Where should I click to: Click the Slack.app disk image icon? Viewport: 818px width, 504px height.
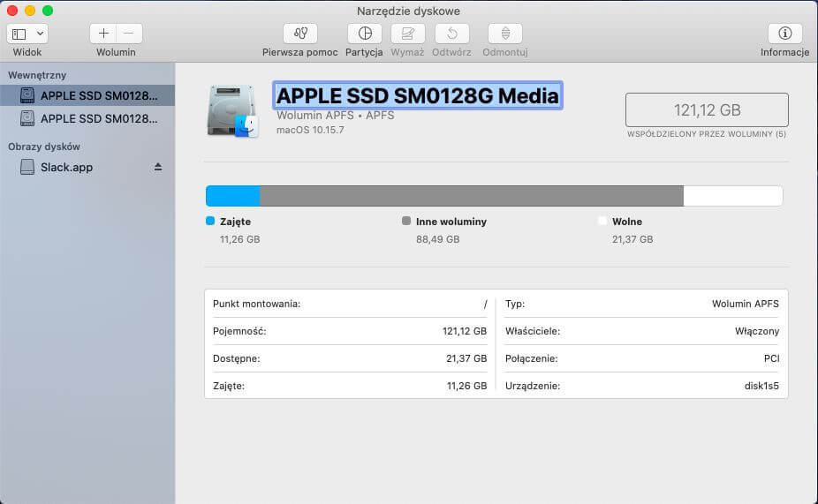pyautogui.click(x=27, y=167)
